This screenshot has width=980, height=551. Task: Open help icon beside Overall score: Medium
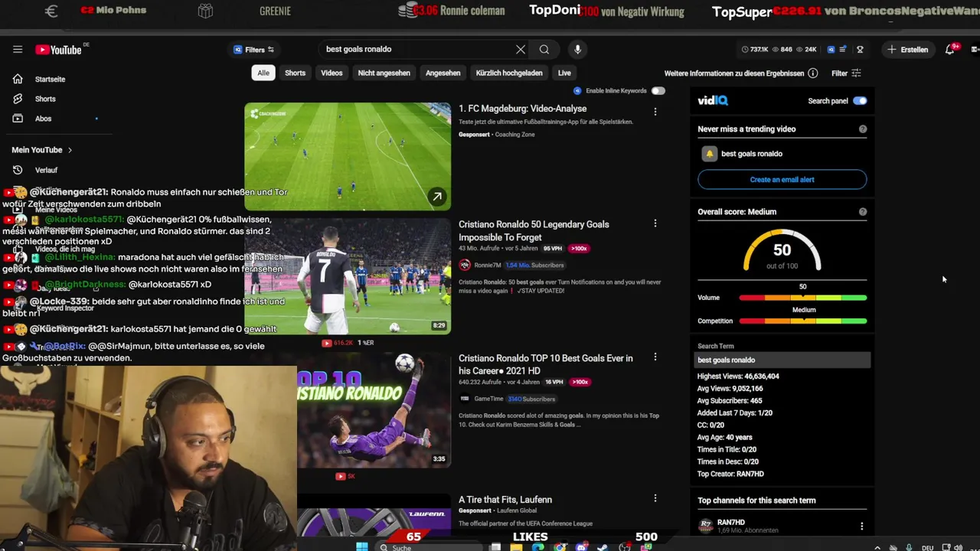pos(863,212)
